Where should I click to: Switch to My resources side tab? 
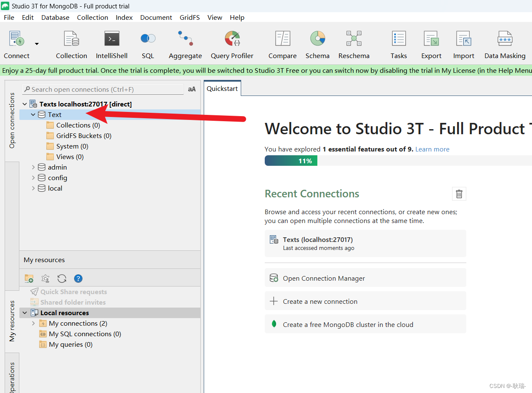point(12,321)
